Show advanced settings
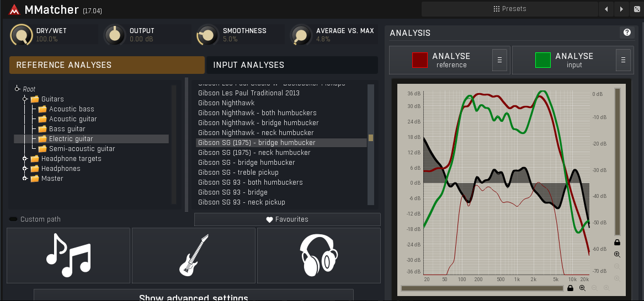Image resolution: width=644 pixels, height=301 pixels. (x=194, y=295)
